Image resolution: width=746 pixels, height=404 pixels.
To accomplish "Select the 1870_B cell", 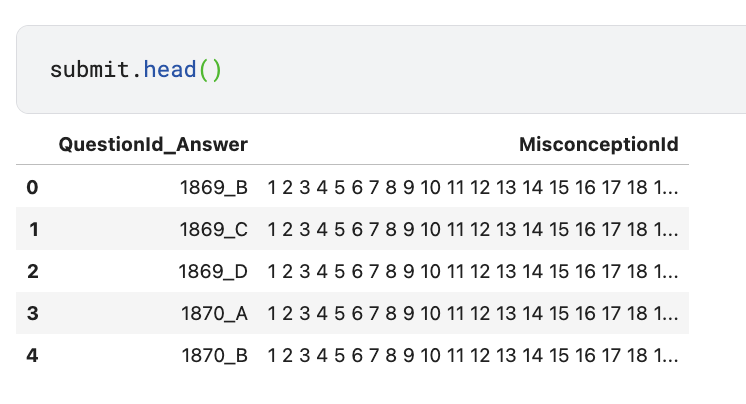I will [215, 355].
